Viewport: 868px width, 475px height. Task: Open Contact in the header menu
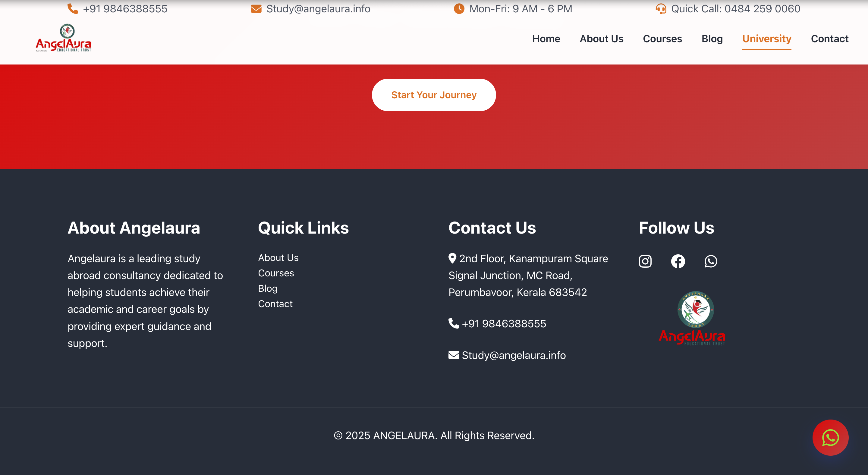[x=829, y=39]
